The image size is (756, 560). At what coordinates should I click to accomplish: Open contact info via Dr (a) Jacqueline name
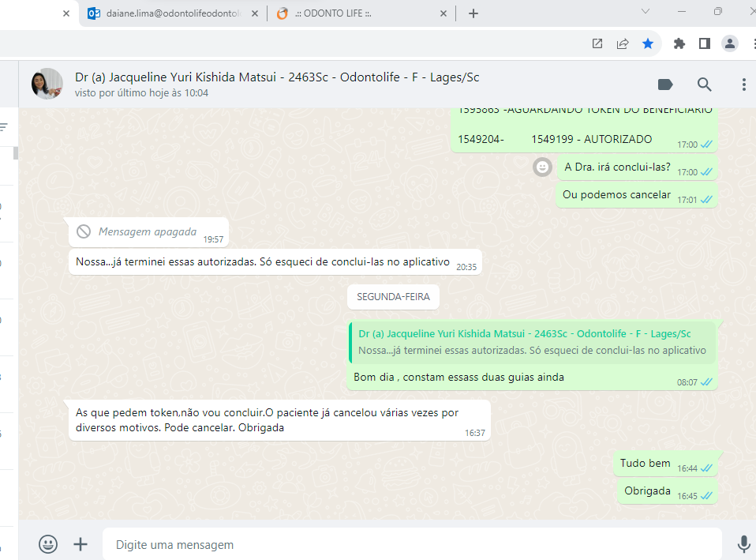tap(277, 77)
